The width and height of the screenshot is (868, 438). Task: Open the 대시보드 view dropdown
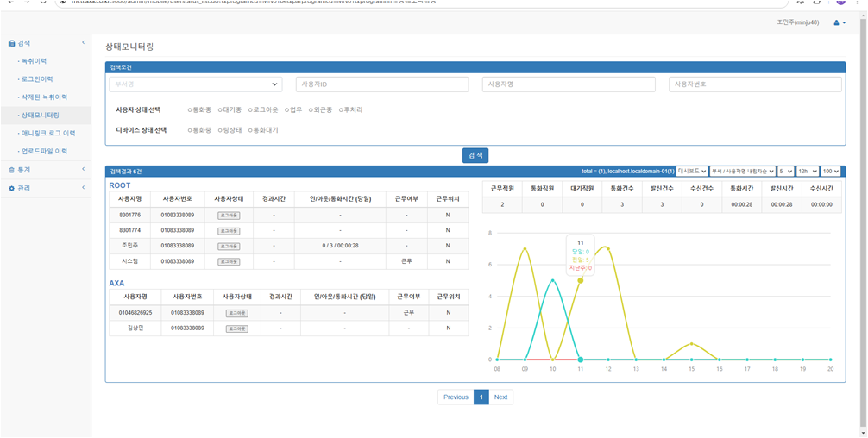(x=692, y=172)
